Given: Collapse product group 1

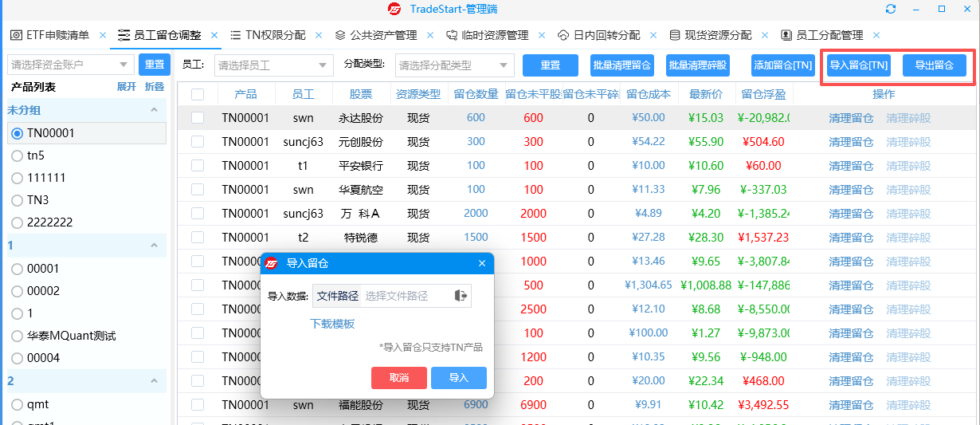Looking at the screenshot, I should pyautogui.click(x=155, y=246).
